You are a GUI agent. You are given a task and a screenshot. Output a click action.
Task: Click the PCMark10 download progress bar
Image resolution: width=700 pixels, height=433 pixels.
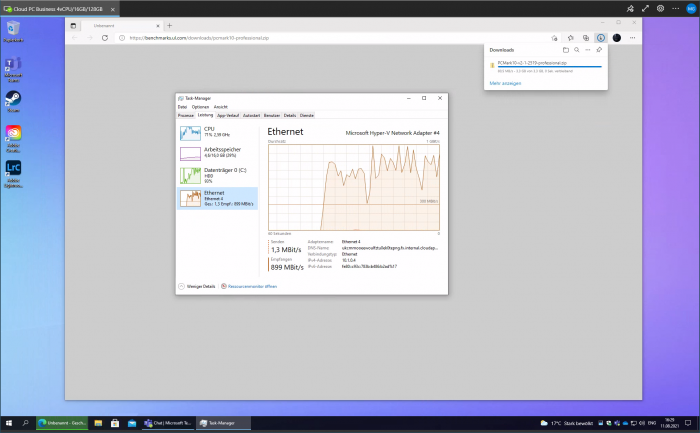coord(550,67)
